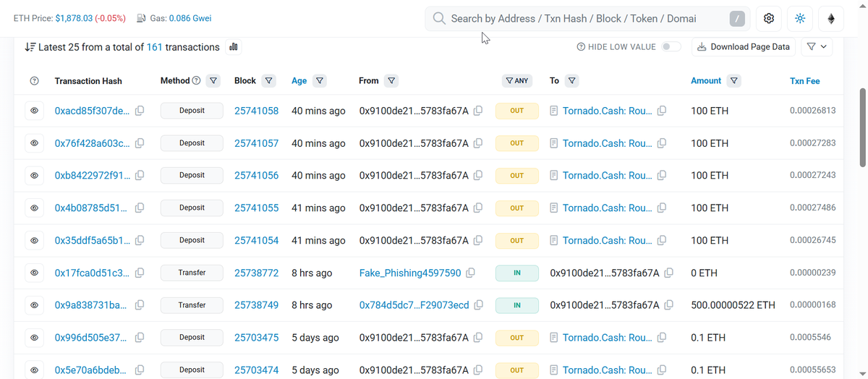Copy hash 0x35ddf5a65b1... to clipboard
The image size is (868, 379).
click(x=140, y=240)
